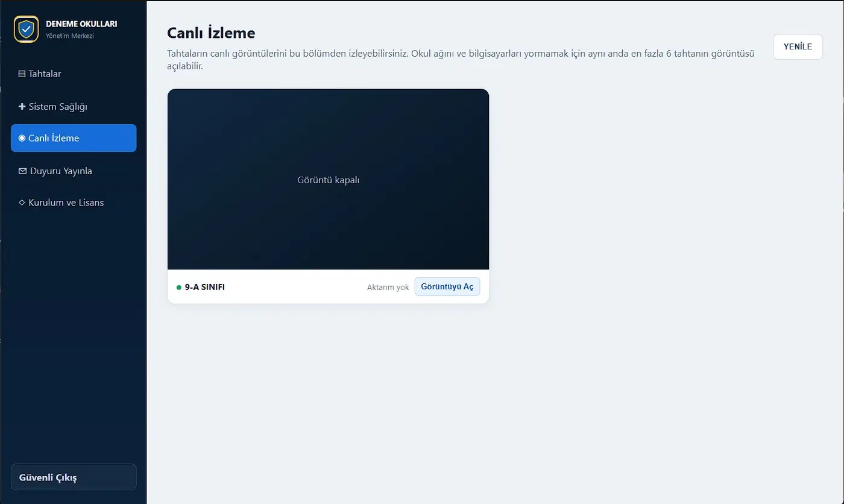Image resolution: width=844 pixels, height=504 pixels.
Task: Click the shield logo of Deneme Okulları
Action: [x=26, y=29]
